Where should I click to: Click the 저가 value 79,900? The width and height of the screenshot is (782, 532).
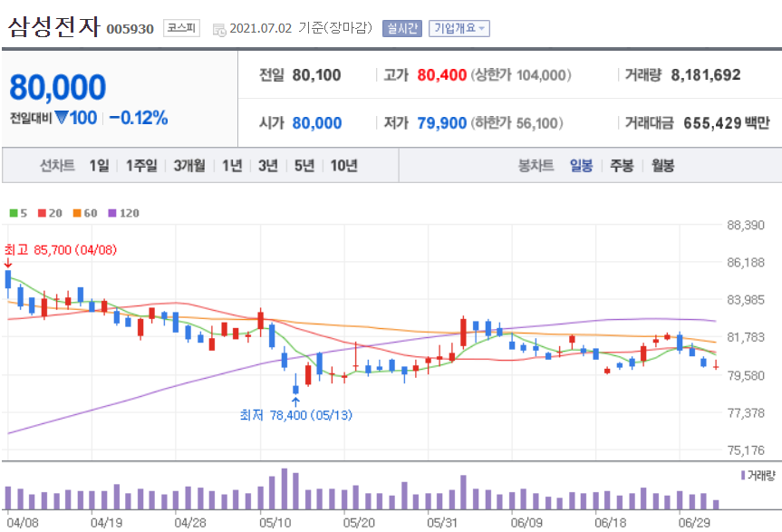(x=442, y=122)
